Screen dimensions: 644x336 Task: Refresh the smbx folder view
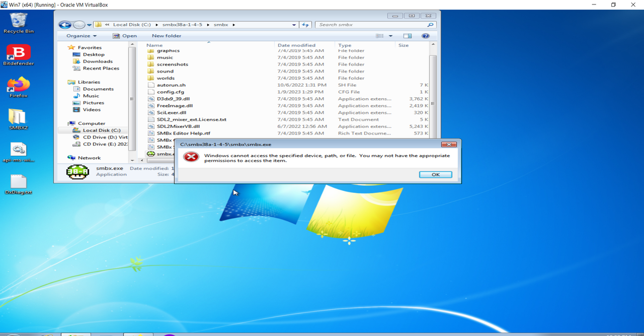pyautogui.click(x=305, y=25)
